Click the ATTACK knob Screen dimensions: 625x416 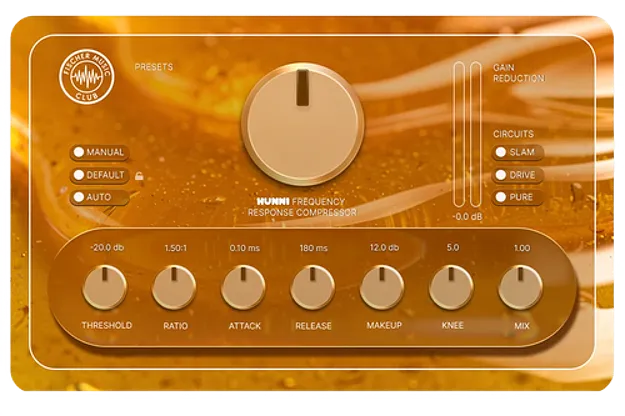pyautogui.click(x=244, y=287)
